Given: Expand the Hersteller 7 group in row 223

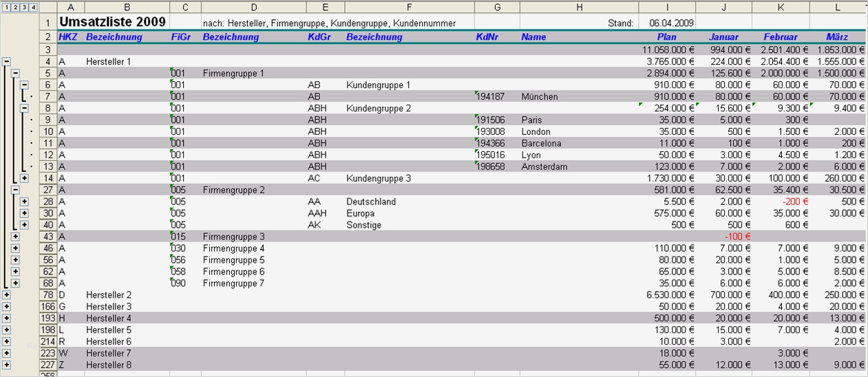Looking at the screenshot, I should (6, 353).
